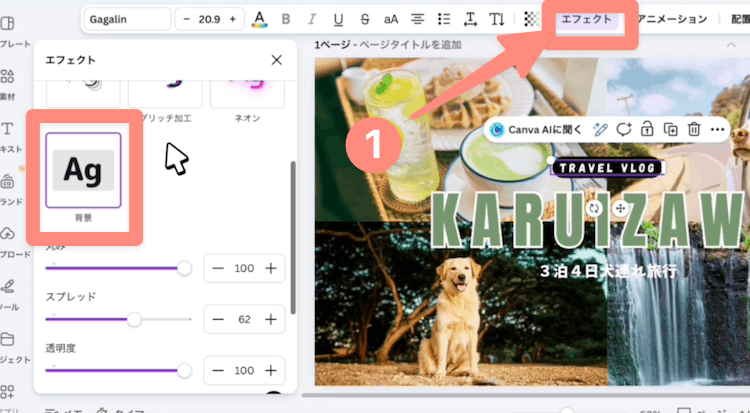Click the magic edit pen icon
This screenshot has height=413, width=750.
pos(600,130)
